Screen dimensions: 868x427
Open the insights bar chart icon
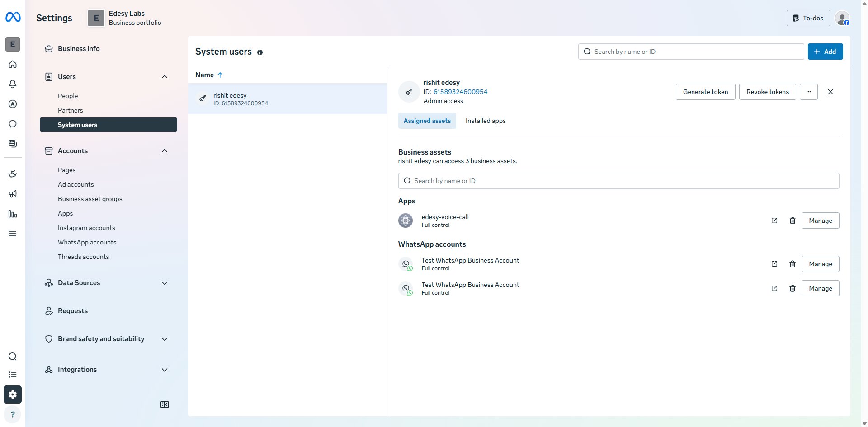point(13,214)
